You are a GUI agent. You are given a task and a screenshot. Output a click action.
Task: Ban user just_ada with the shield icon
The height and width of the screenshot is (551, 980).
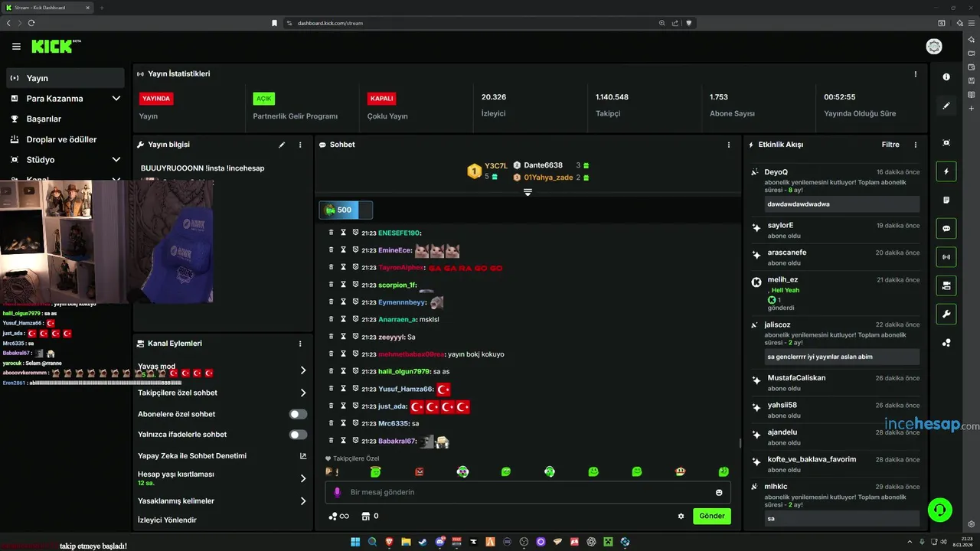(x=356, y=406)
